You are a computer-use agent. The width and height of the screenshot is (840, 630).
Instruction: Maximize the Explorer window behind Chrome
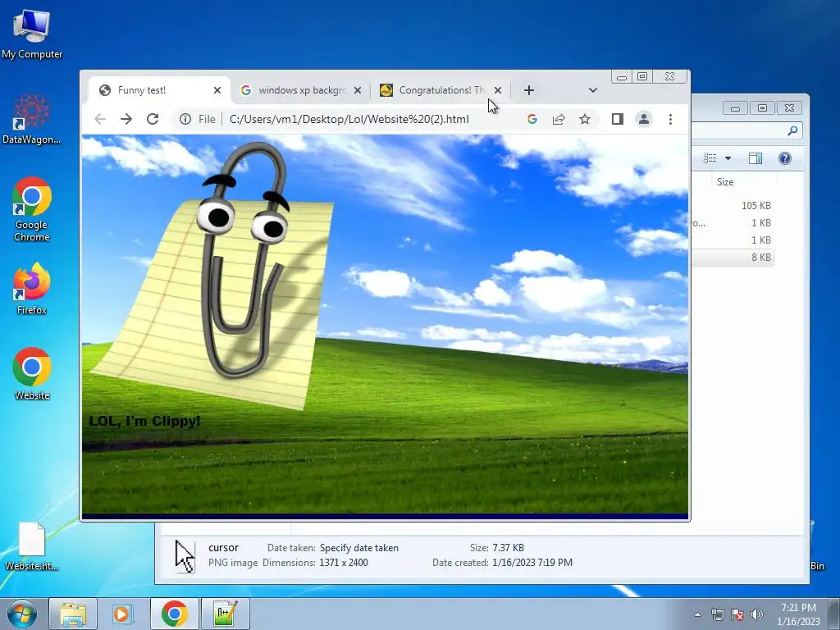click(762, 108)
